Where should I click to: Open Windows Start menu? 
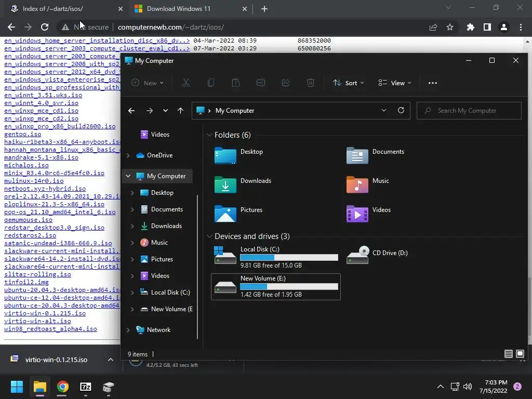pyautogui.click(x=17, y=387)
